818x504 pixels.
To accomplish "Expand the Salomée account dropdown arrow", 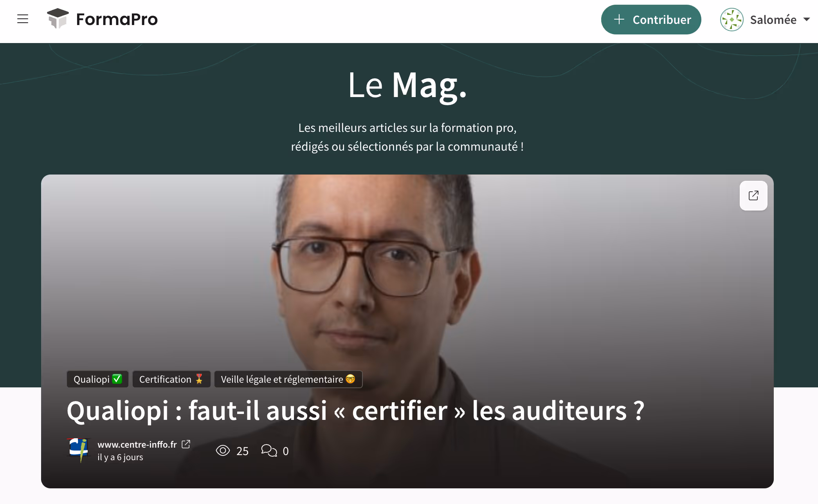I will click(807, 19).
